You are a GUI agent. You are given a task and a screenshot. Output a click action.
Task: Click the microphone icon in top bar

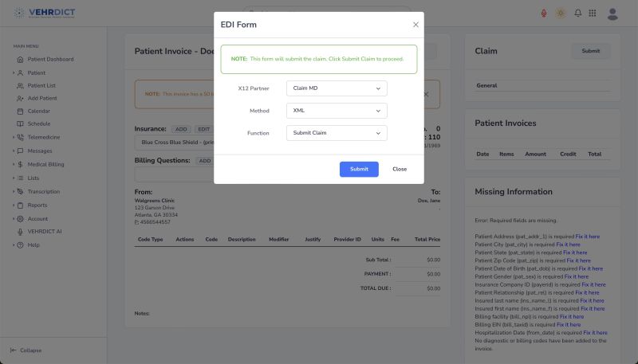tap(544, 14)
